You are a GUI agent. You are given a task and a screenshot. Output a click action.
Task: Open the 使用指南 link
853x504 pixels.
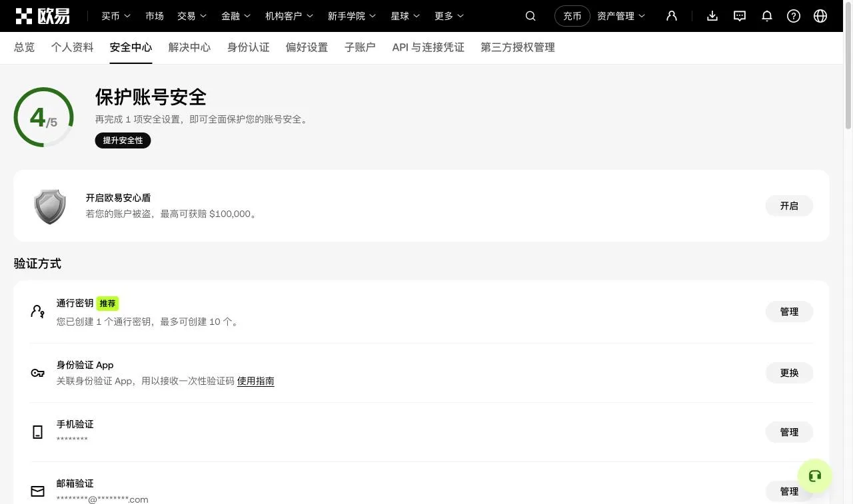point(256,381)
